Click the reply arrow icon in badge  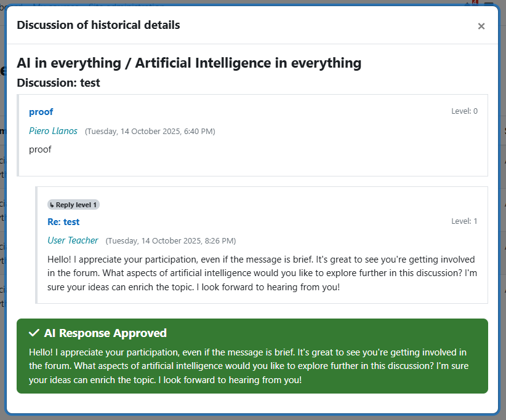[x=52, y=205]
